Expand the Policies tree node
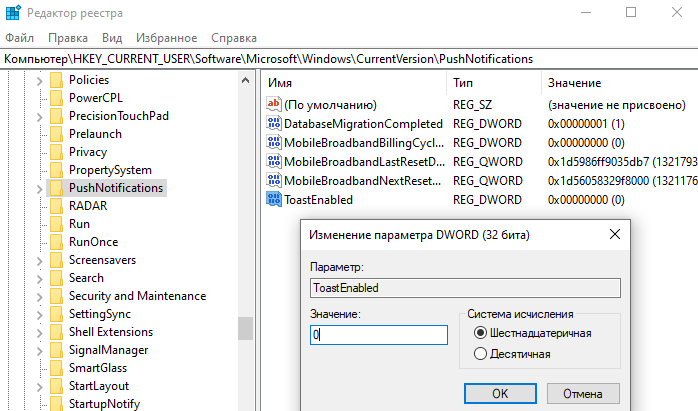Viewport: 698px width, 411px height. 39,81
